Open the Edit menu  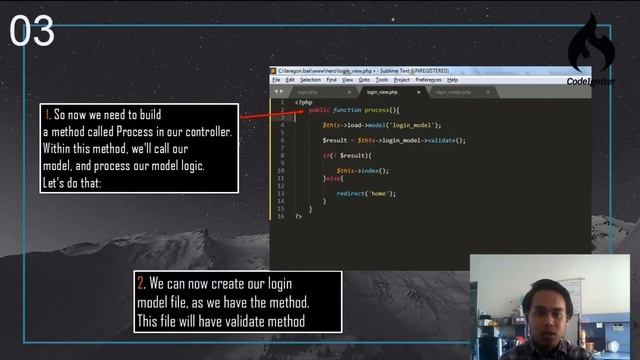tap(290, 80)
